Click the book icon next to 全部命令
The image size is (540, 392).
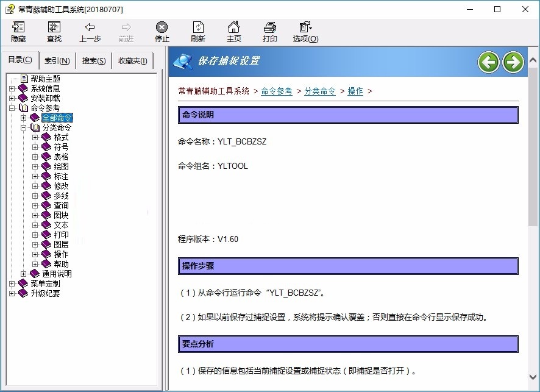[x=35, y=118]
